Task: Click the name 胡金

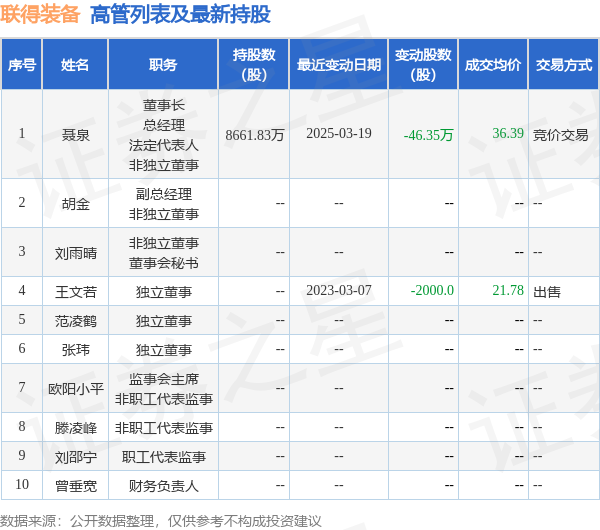Action: [75, 204]
